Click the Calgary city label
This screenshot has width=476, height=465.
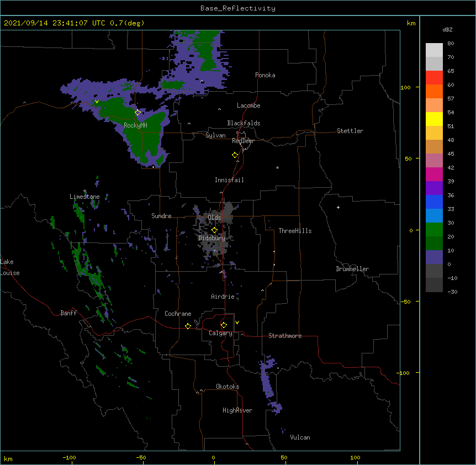click(x=220, y=333)
